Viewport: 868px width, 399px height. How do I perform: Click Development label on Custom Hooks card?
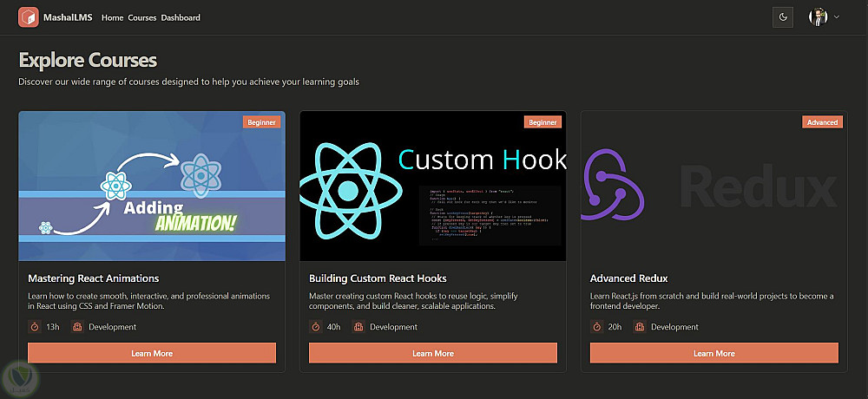393,327
